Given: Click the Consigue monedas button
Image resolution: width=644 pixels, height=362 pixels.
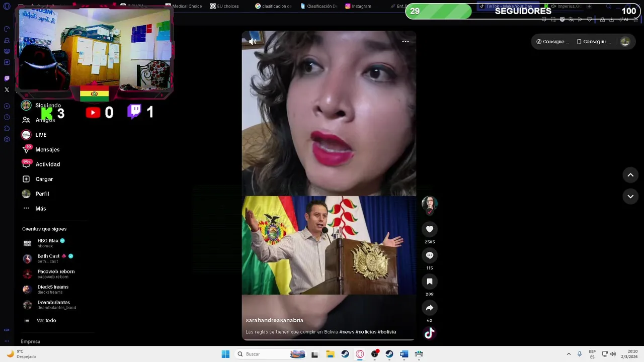Looking at the screenshot, I should [x=552, y=42].
